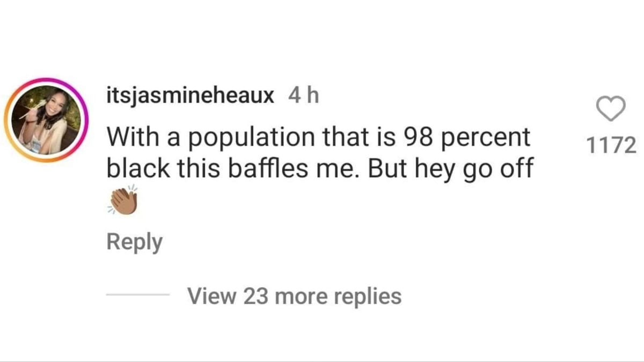Click the first line of the comment text
Image resolution: width=644 pixels, height=362 pixels.
click(318, 138)
